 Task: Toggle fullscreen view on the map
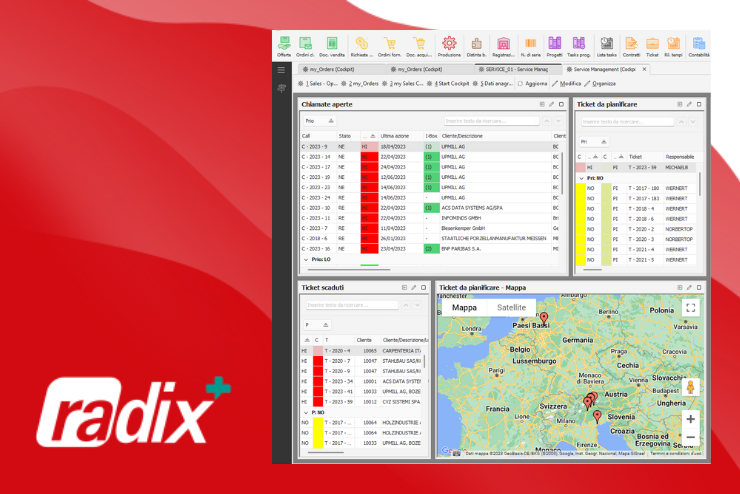(690, 308)
